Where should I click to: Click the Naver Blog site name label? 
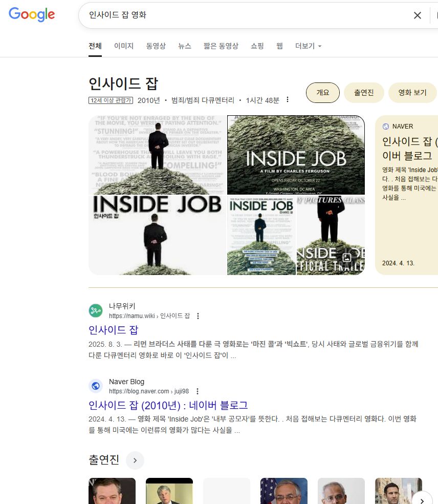(x=126, y=382)
